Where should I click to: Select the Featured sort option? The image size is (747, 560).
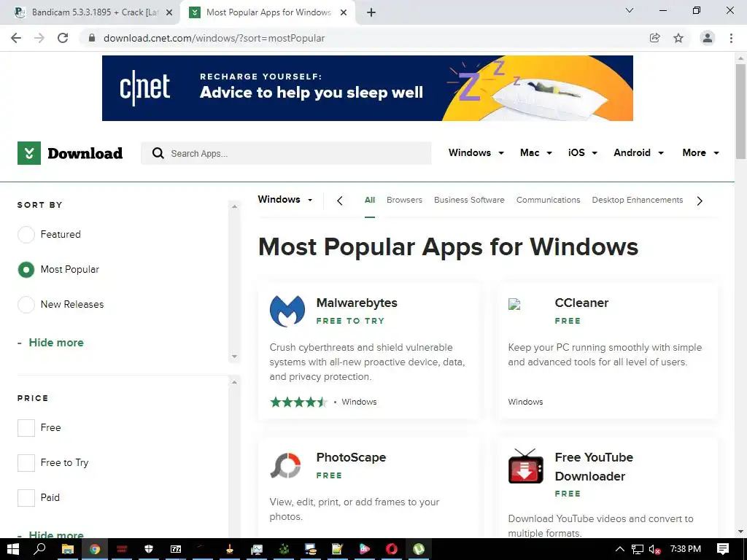26,234
